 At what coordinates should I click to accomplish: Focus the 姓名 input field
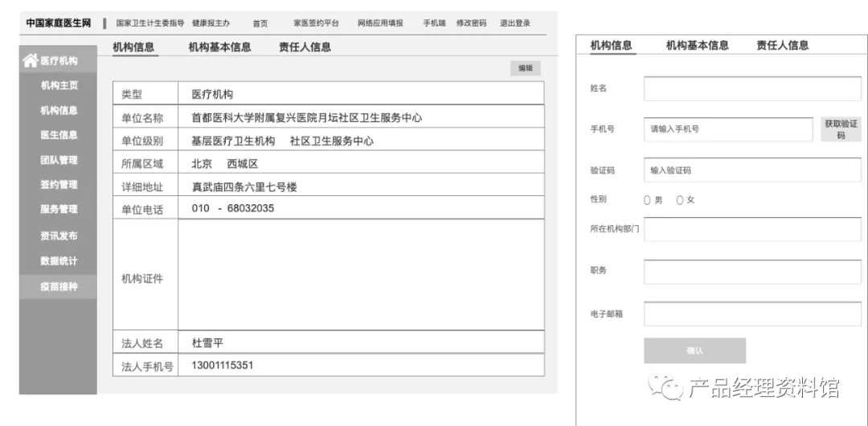pos(752,88)
